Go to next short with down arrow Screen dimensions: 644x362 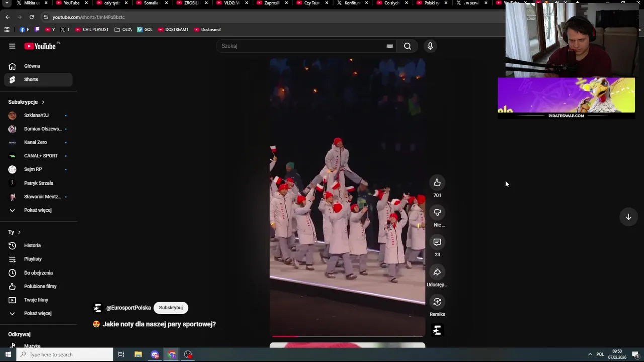pos(628,217)
